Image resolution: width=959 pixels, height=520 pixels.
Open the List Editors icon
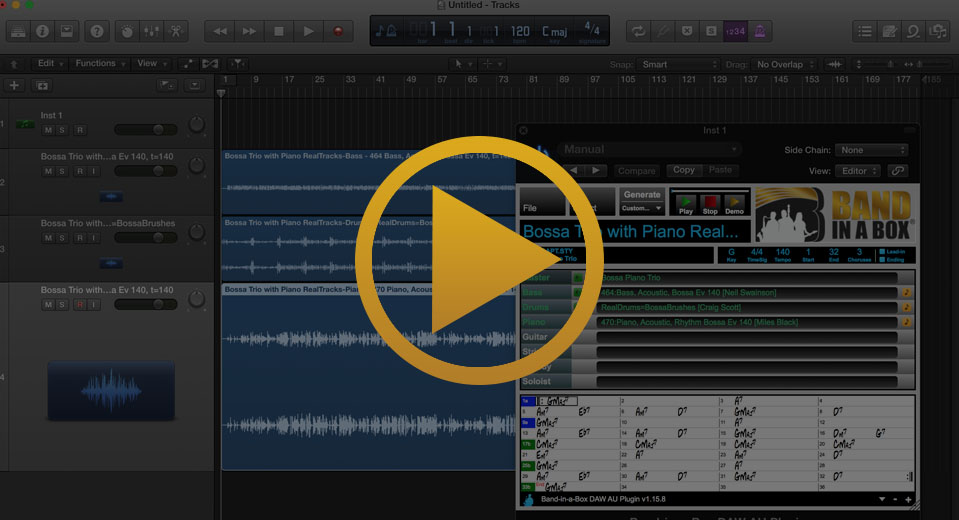point(865,31)
